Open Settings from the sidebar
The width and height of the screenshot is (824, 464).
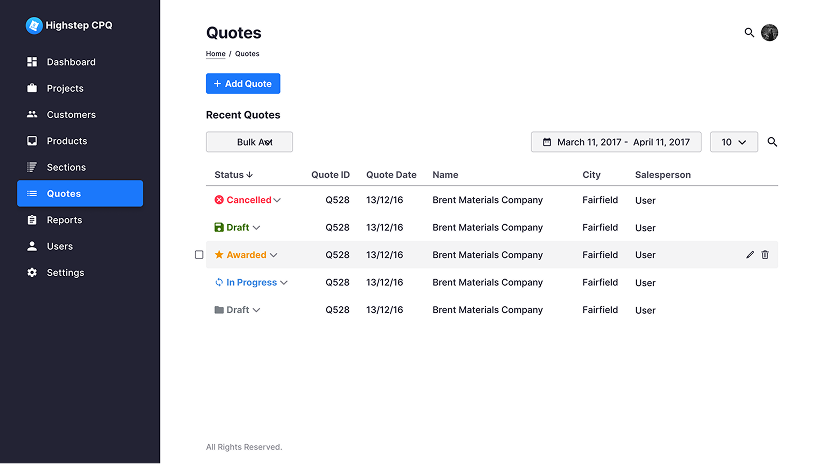click(65, 273)
